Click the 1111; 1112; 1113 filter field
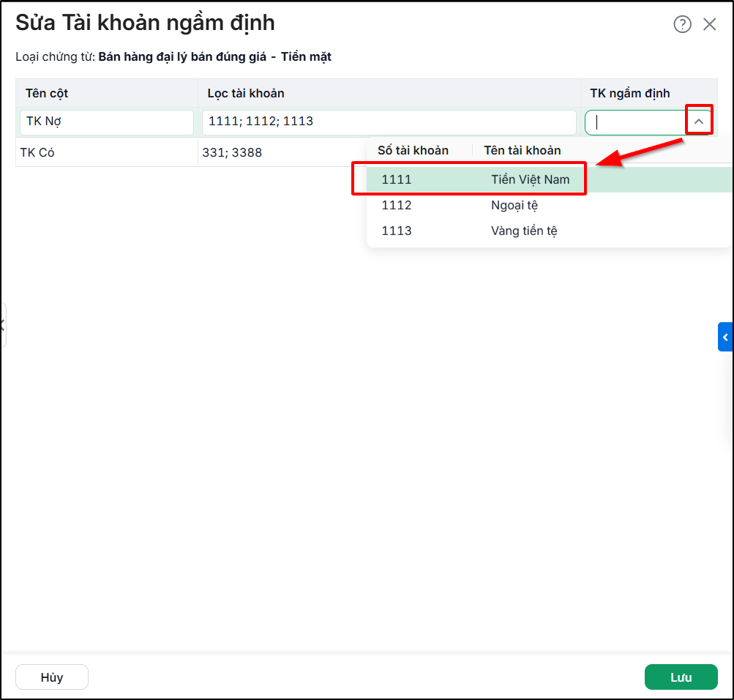734x700 pixels. [x=389, y=122]
